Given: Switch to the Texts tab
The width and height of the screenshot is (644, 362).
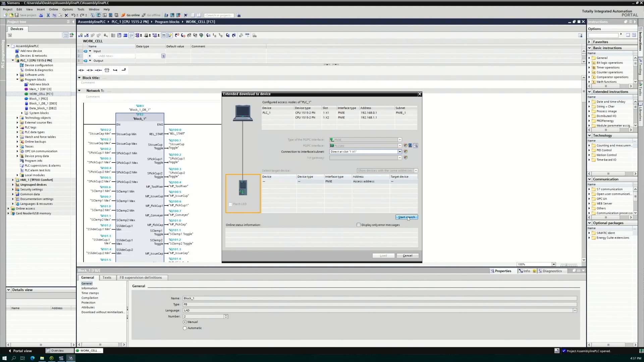Looking at the screenshot, I should pyautogui.click(x=107, y=278).
